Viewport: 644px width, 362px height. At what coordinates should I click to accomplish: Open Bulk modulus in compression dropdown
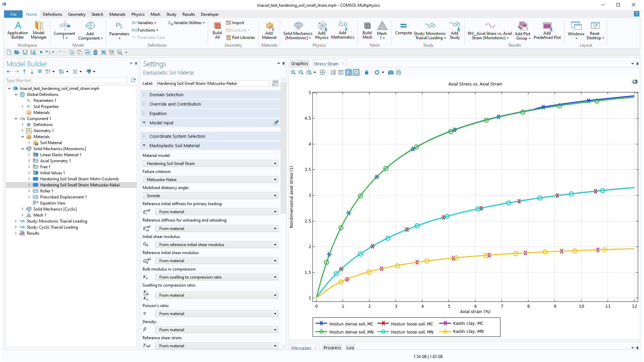click(x=217, y=277)
